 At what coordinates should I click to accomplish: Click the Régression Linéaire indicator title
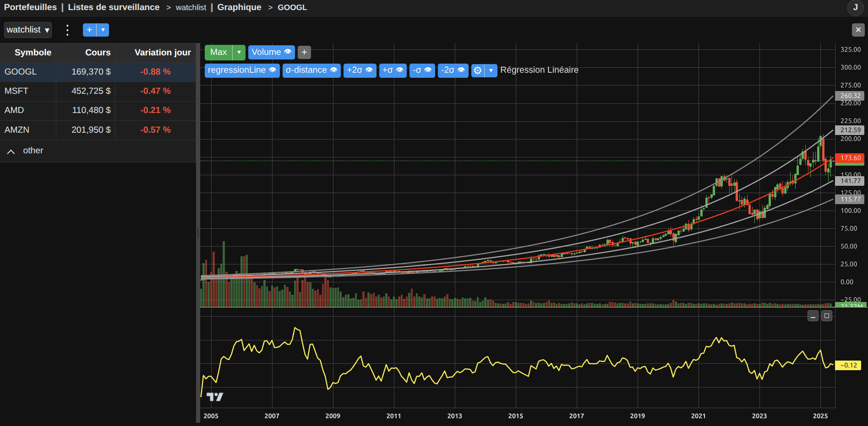[539, 70]
